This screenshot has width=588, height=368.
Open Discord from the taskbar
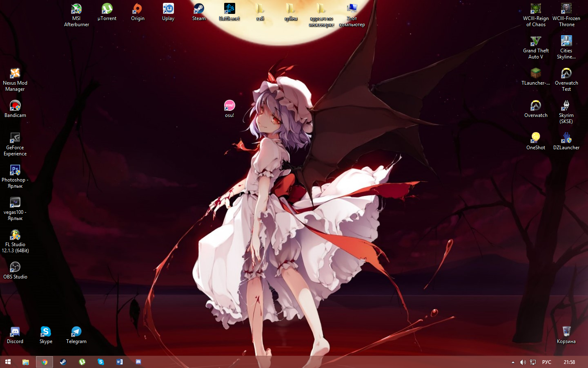click(138, 362)
